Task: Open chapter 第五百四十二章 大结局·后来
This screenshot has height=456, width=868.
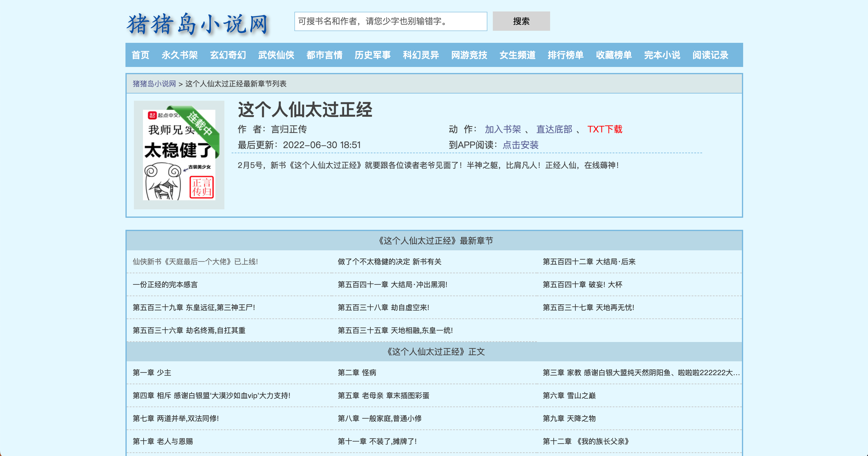Action: point(589,261)
